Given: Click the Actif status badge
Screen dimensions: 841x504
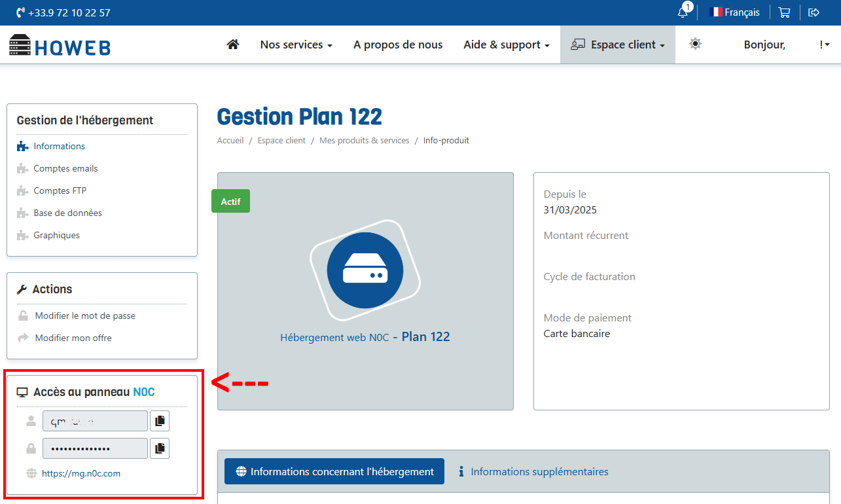Looking at the screenshot, I should point(230,202).
